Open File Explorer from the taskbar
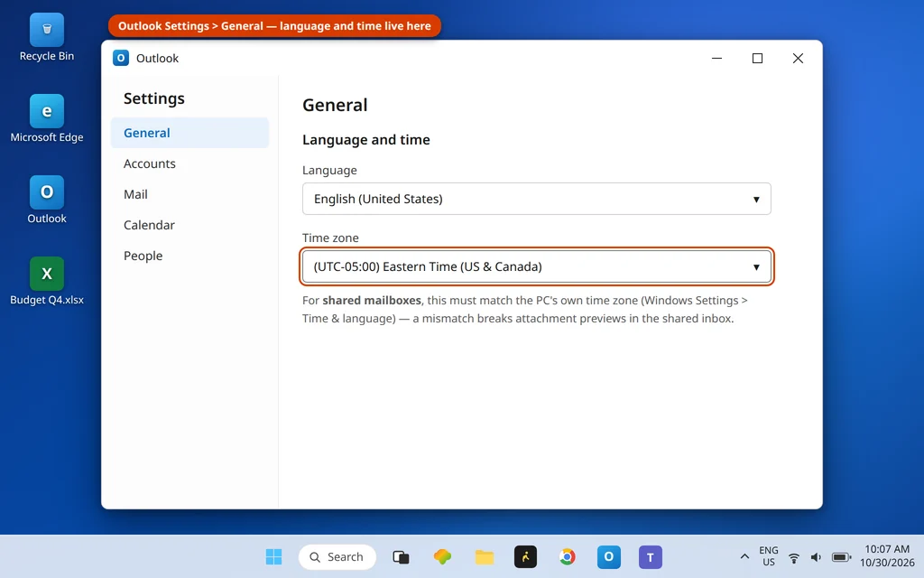 (485, 556)
